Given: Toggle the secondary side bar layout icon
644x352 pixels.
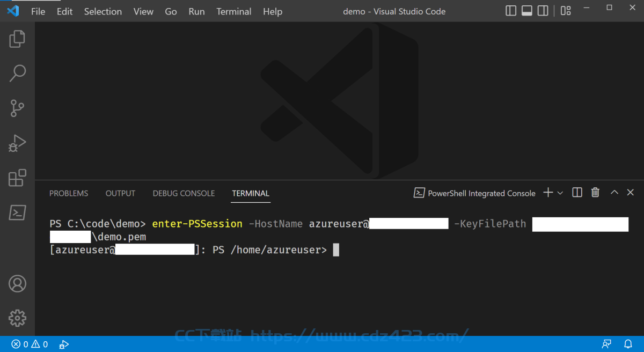Looking at the screenshot, I should tap(543, 11).
